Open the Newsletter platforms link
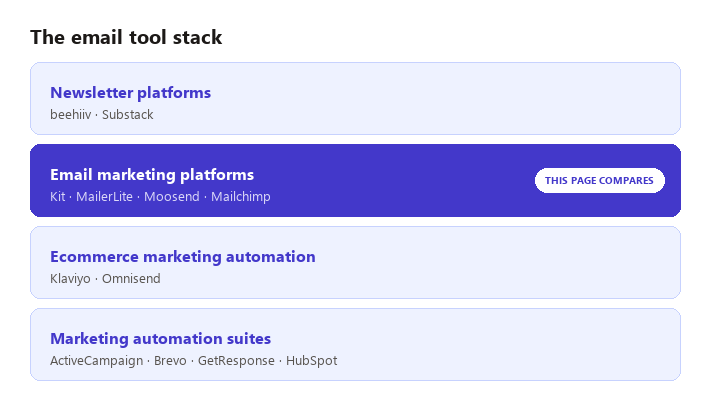Image resolution: width=710 pixels, height=400 pixels. (130, 93)
